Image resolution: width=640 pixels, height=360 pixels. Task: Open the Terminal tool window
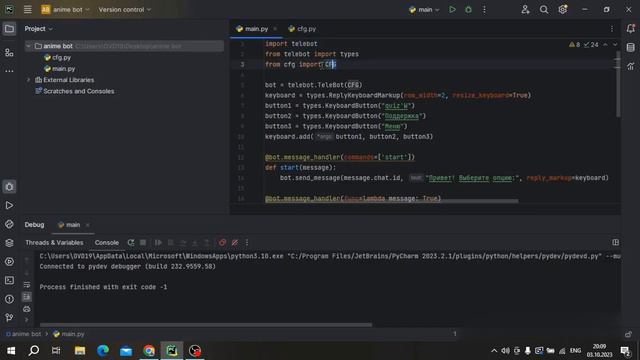pos(9,280)
